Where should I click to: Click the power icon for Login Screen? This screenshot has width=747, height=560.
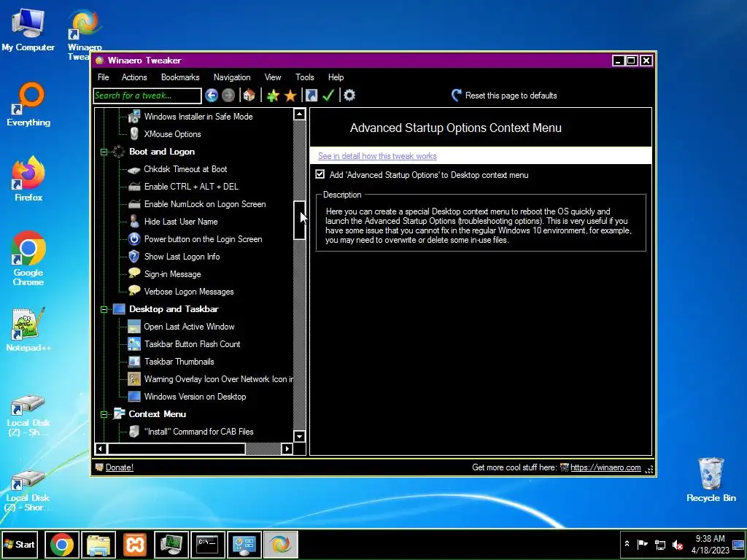[x=134, y=239]
